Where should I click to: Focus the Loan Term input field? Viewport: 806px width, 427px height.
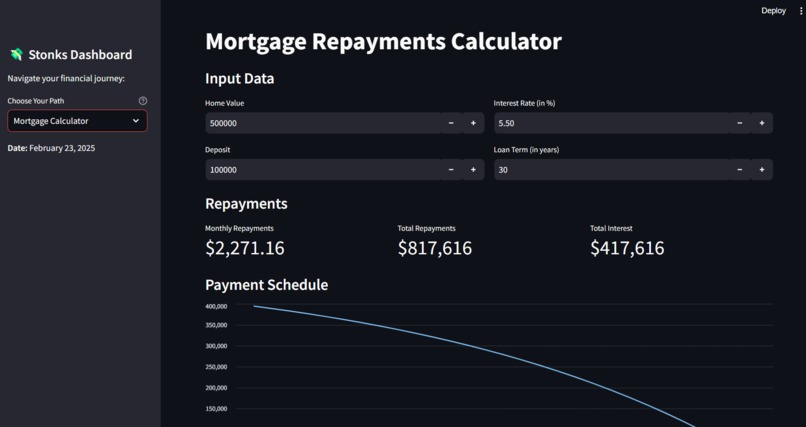tap(612, 170)
